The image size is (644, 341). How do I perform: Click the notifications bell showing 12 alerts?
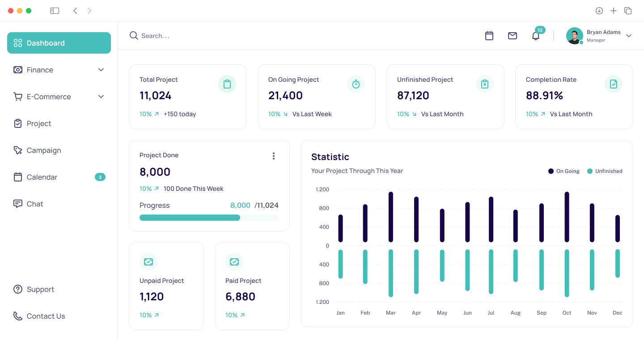(x=535, y=36)
